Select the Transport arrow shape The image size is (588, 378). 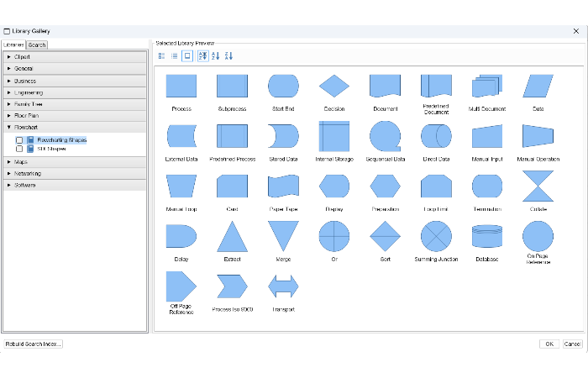283,286
